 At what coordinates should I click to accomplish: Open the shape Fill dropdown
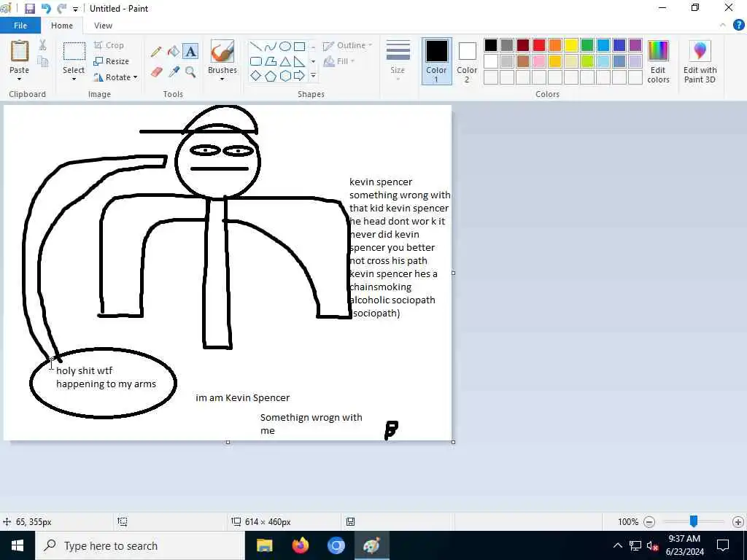338,61
